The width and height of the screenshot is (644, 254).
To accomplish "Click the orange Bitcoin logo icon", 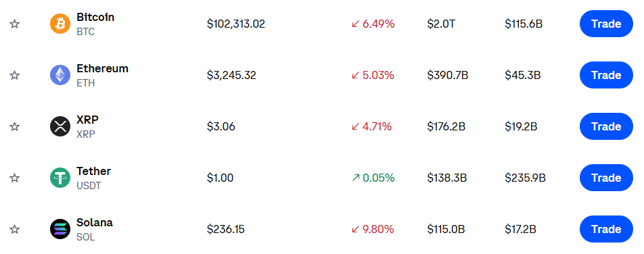I will coord(60,24).
